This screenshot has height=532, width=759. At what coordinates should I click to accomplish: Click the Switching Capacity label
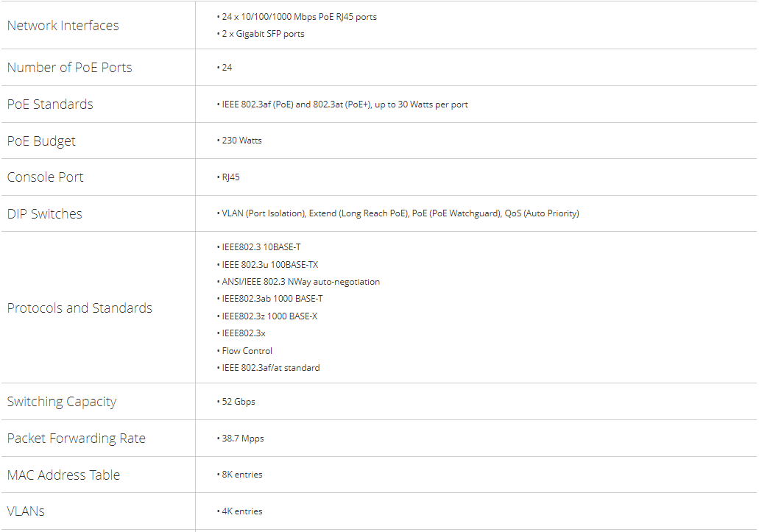[62, 402]
